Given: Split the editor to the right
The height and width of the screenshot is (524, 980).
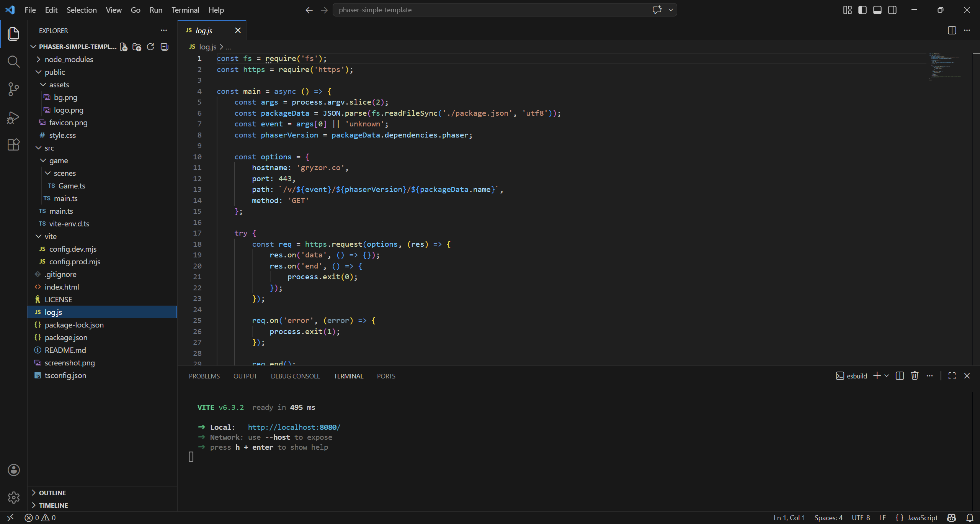Looking at the screenshot, I should pyautogui.click(x=952, y=30).
